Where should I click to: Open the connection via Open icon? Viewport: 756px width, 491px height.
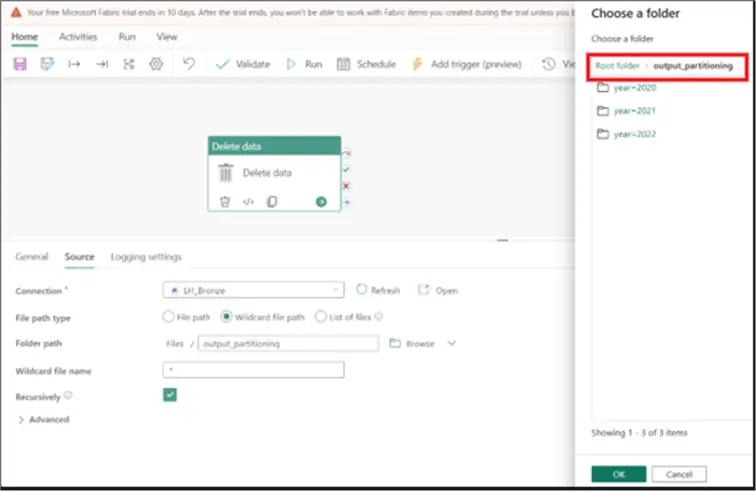[423, 289]
